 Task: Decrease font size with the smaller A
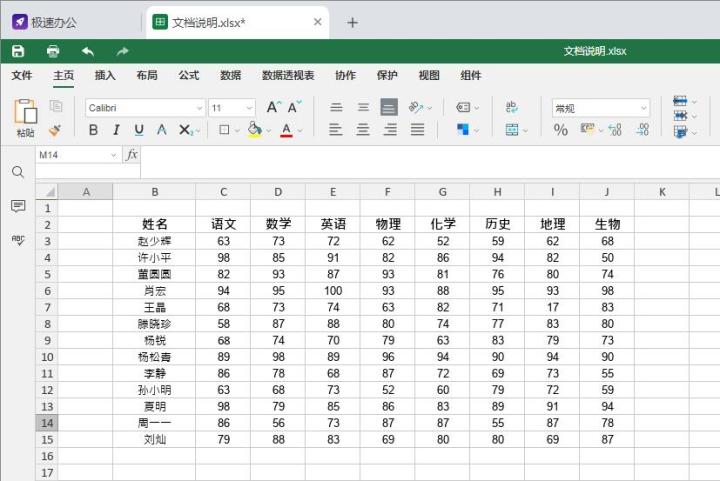(x=294, y=107)
